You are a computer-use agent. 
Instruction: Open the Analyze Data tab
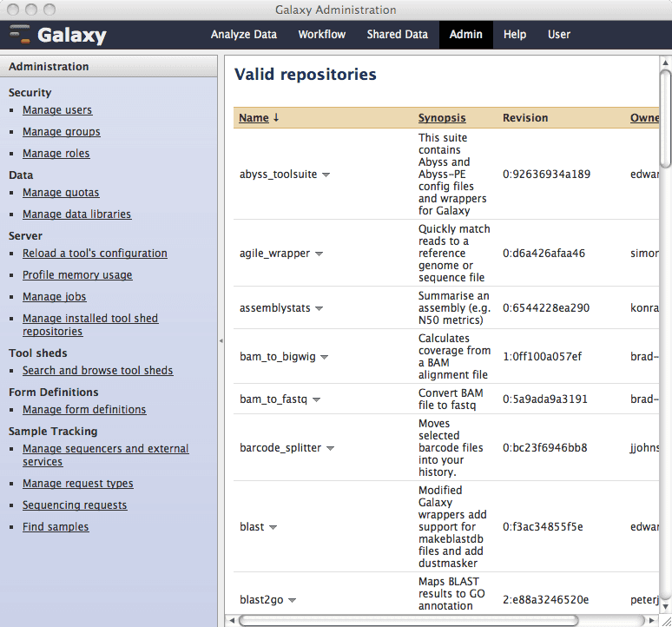pyautogui.click(x=244, y=35)
